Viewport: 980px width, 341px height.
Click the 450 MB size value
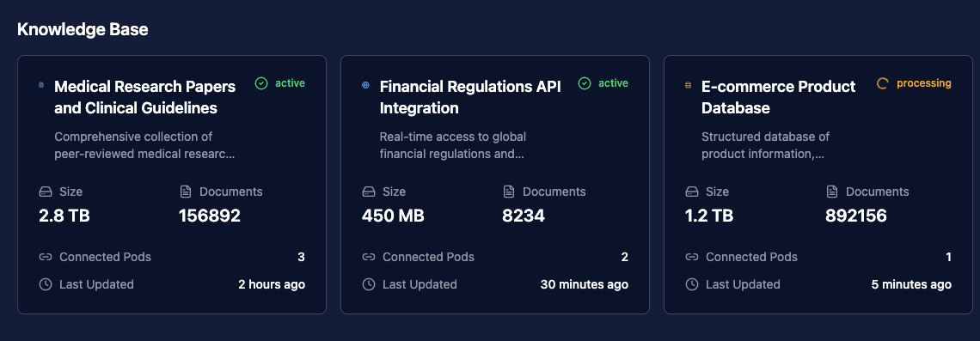(x=393, y=216)
